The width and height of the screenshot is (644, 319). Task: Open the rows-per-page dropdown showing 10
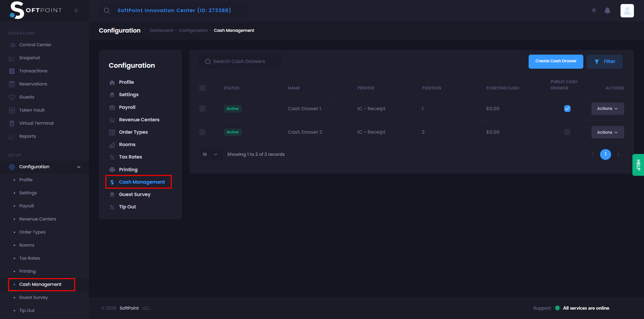(210, 154)
